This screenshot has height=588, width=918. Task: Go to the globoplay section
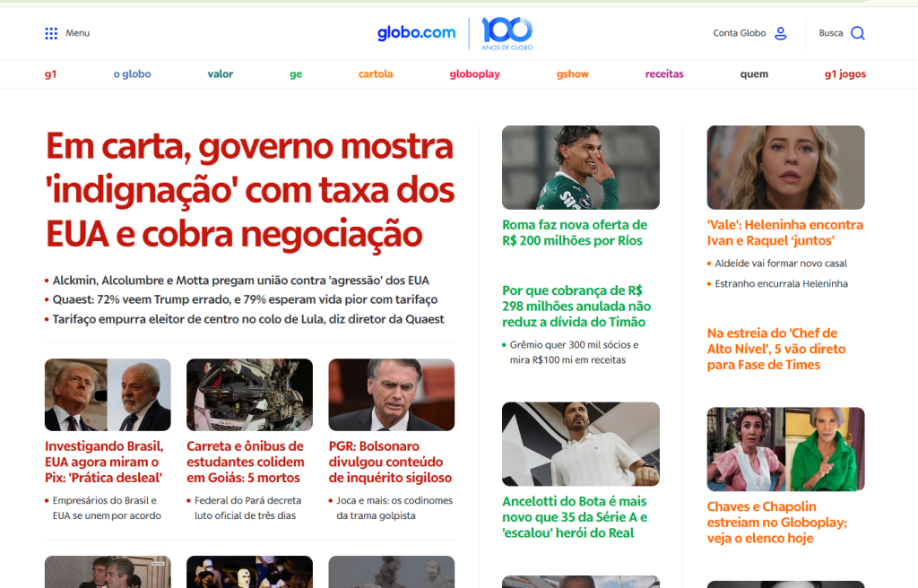point(475,73)
